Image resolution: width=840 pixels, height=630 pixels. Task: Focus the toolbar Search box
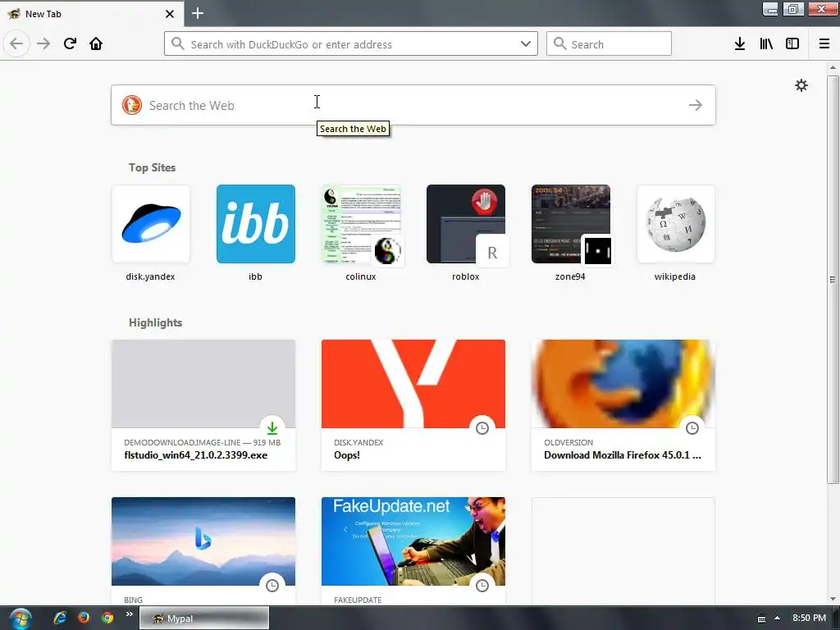click(609, 43)
